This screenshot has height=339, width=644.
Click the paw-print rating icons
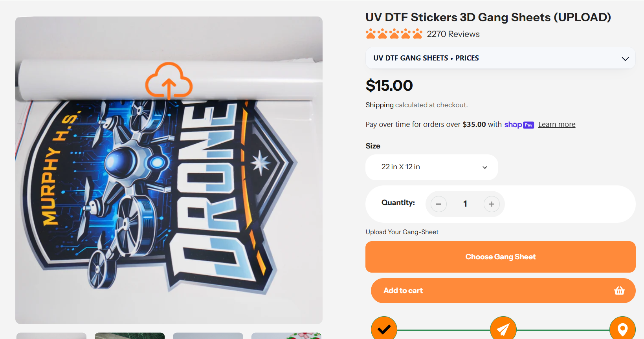tap(393, 34)
